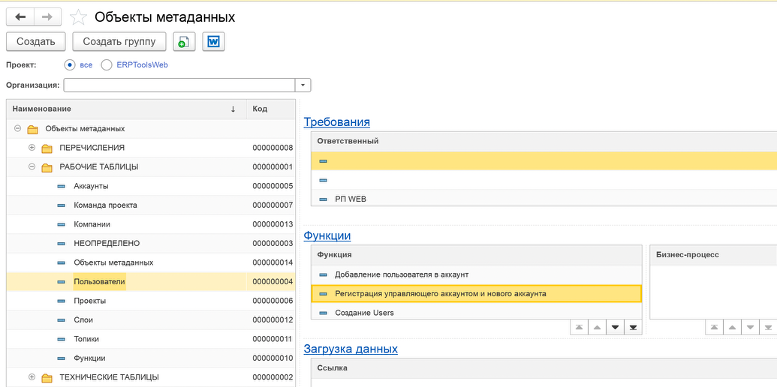Move to bottom in Функция list
Image resolution: width=778 pixels, height=388 pixels.
point(633,327)
